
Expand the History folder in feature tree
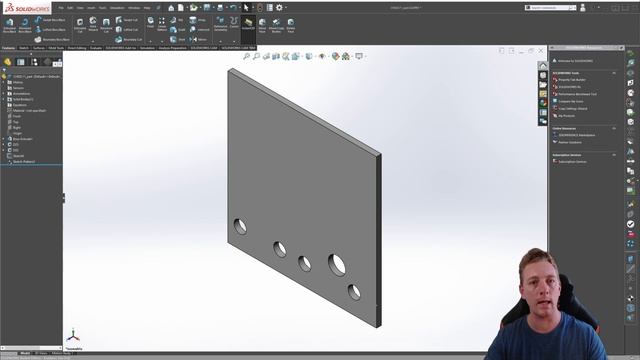click(x=4, y=82)
